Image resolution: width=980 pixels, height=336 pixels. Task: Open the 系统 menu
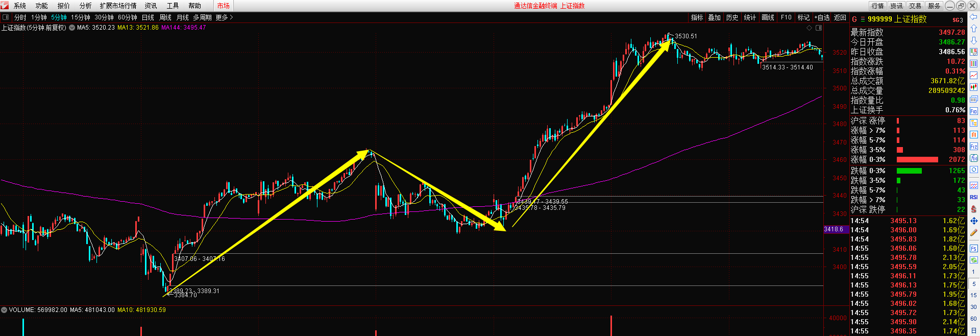pos(20,6)
